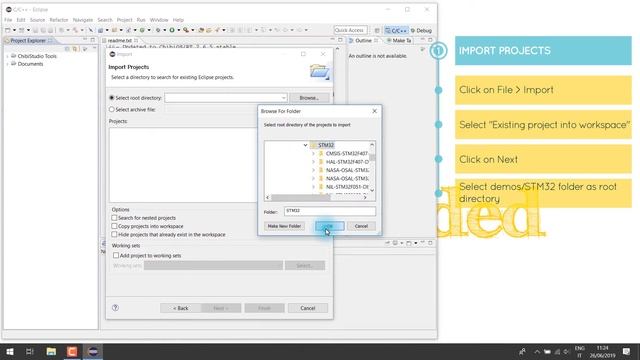Click the green Debug bug icon
640x360 pixels.
tap(158, 30)
